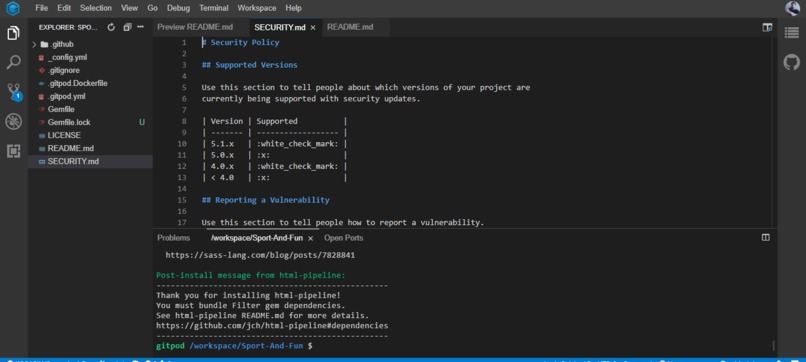The height and width of the screenshot is (362, 806).
Task: Click the '## Reporting a Vulnerability' heading line
Action: click(x=265, y=200)
